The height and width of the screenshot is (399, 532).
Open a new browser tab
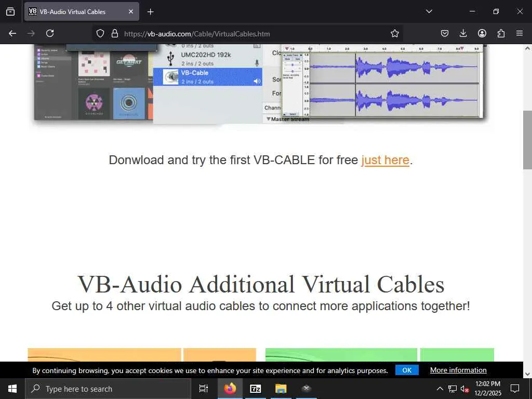(150, 12)
